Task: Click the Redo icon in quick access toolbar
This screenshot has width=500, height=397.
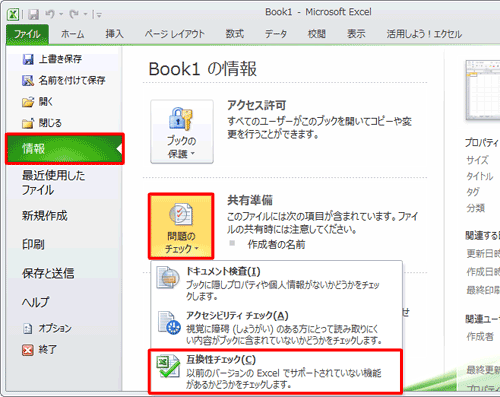Action: [74, 14]
